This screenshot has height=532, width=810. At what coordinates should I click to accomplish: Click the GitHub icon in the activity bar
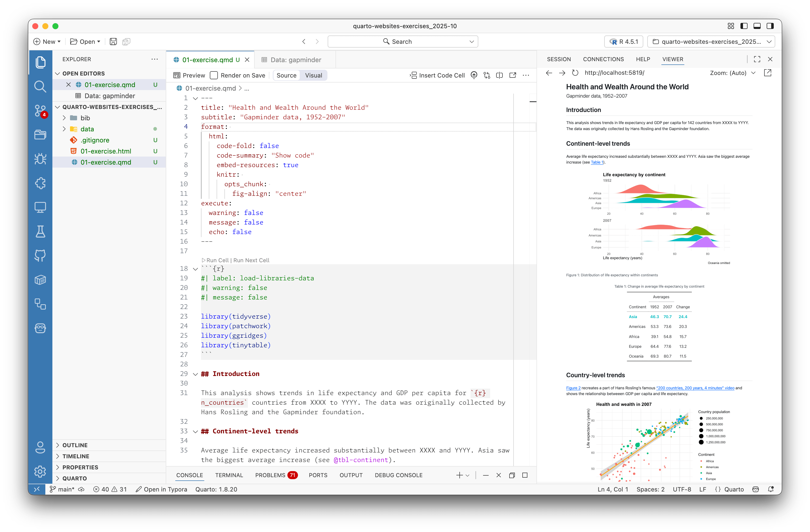click(40, 255)
